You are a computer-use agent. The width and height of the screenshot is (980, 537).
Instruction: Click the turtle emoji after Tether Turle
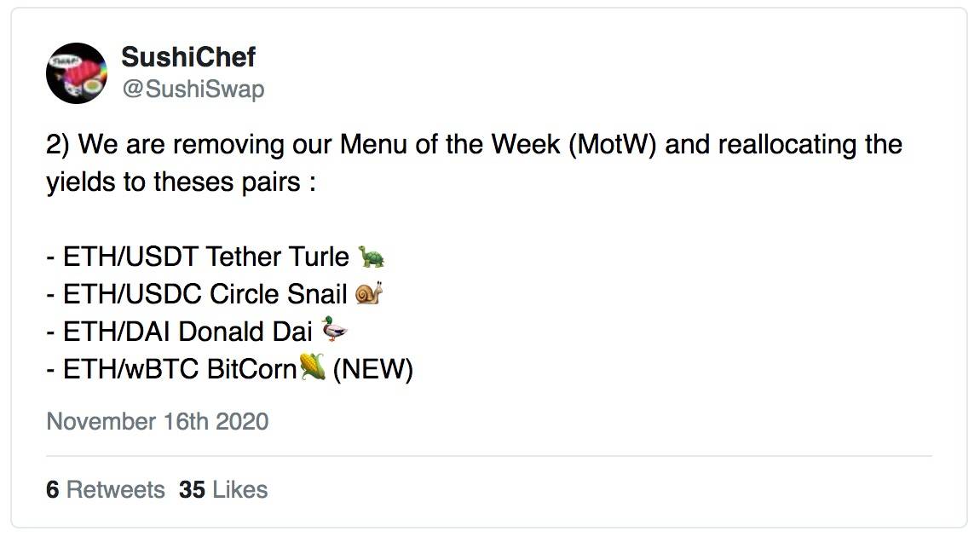372,257
